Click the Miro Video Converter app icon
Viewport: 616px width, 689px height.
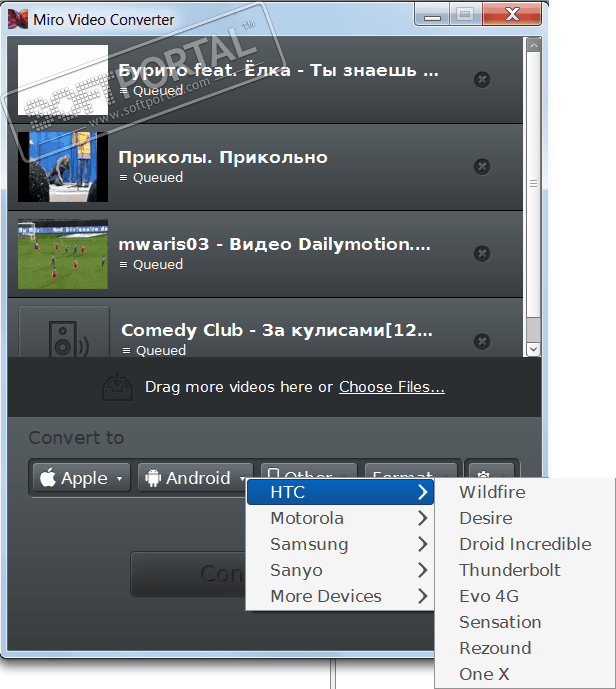tap(18, 19)
